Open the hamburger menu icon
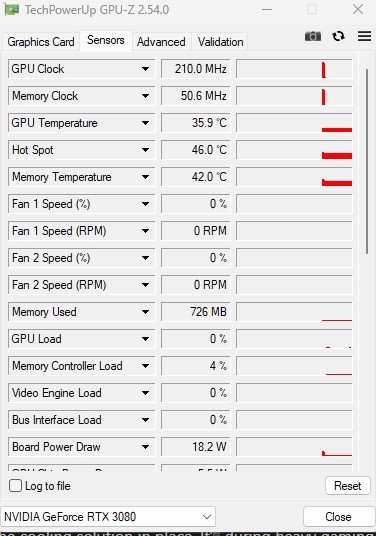The image size is (376, 536). click(x=364, y=36)
